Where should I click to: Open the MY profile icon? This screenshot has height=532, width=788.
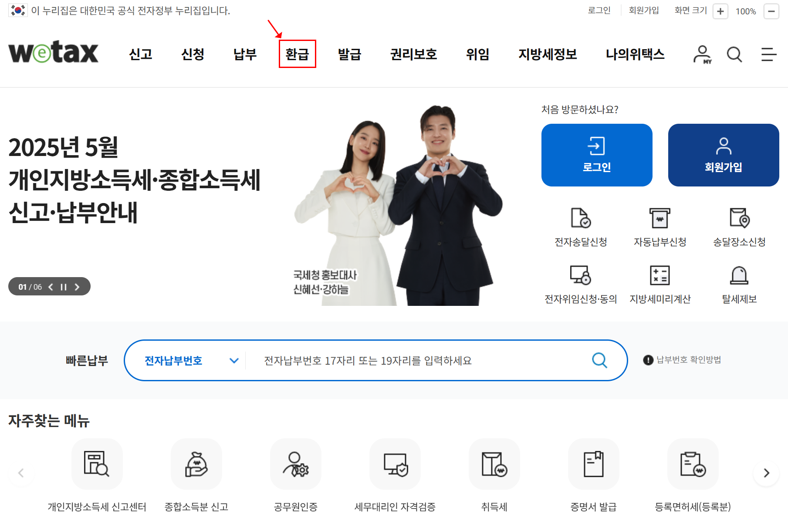[702, 54]
